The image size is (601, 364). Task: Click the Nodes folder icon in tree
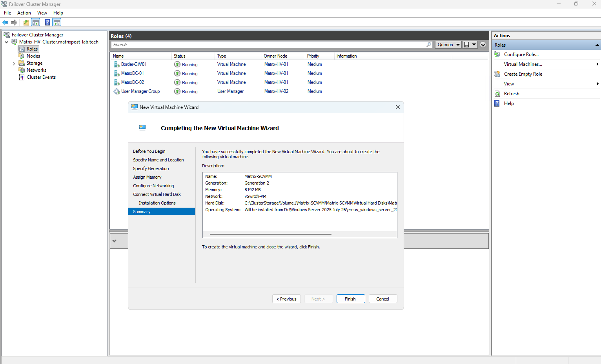22,56
